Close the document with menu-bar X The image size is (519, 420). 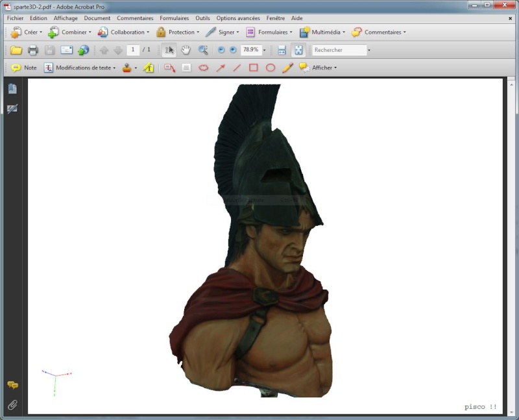(x=510, y=19)
